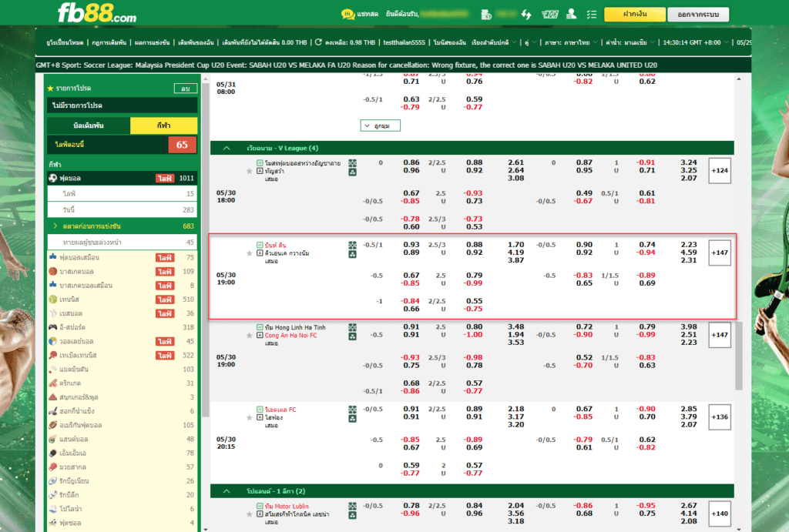Click the refresh balance icon
Image resolution: width=789 pixels, height=532 pixels.
coord(318,42)
